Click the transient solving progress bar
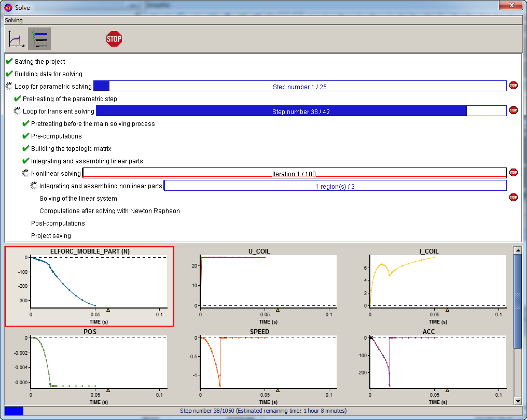The width and height of the screenshot is (527, 420). [301, 111]
